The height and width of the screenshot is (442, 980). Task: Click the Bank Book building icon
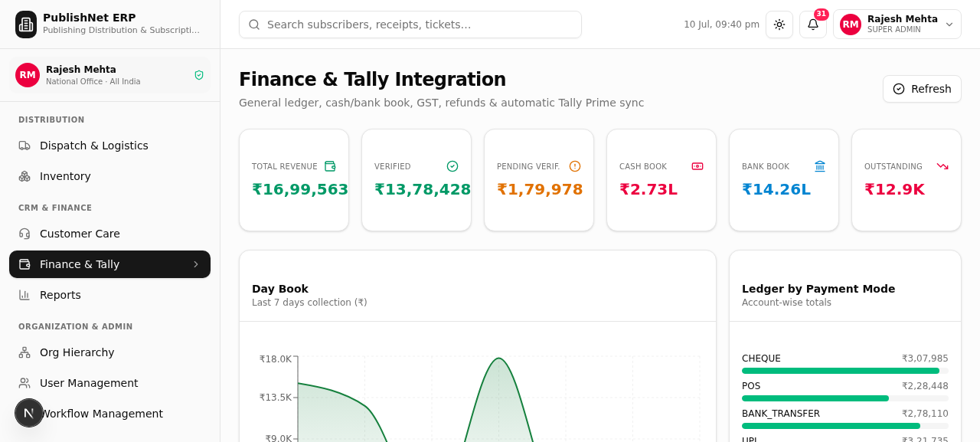pos(820,166)
